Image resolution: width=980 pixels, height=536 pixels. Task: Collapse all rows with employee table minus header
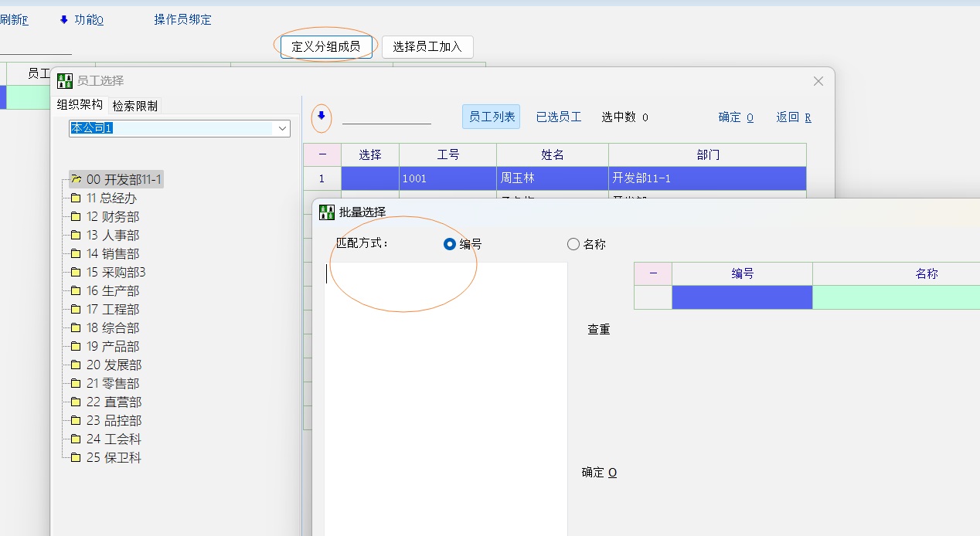tap(322, 154)
